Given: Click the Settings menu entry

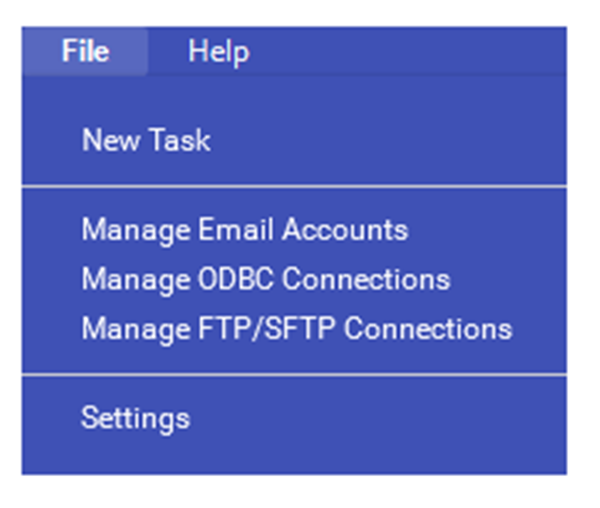Looking at the screenshot, I should point(135,417).
